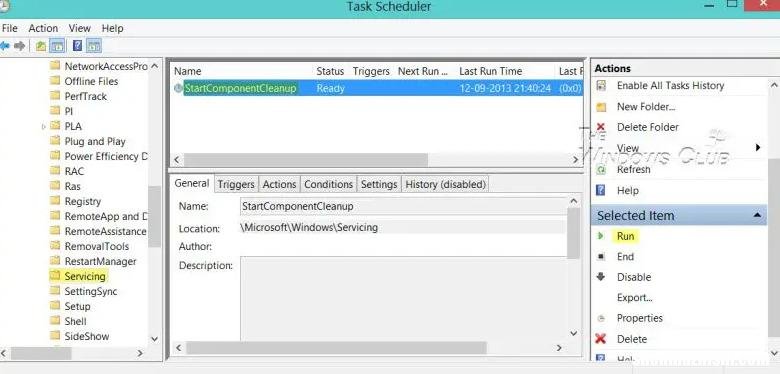780x374 pixels.
Task: Click the Properties action link
Action: (640, 318)
